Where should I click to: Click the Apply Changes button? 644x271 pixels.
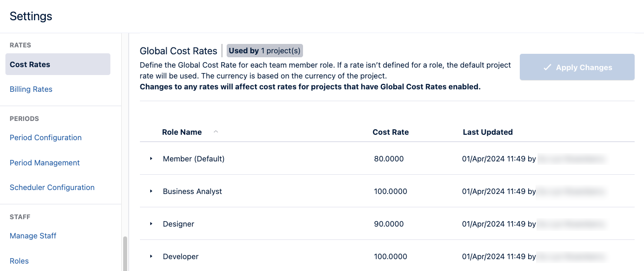coord(577,68)
